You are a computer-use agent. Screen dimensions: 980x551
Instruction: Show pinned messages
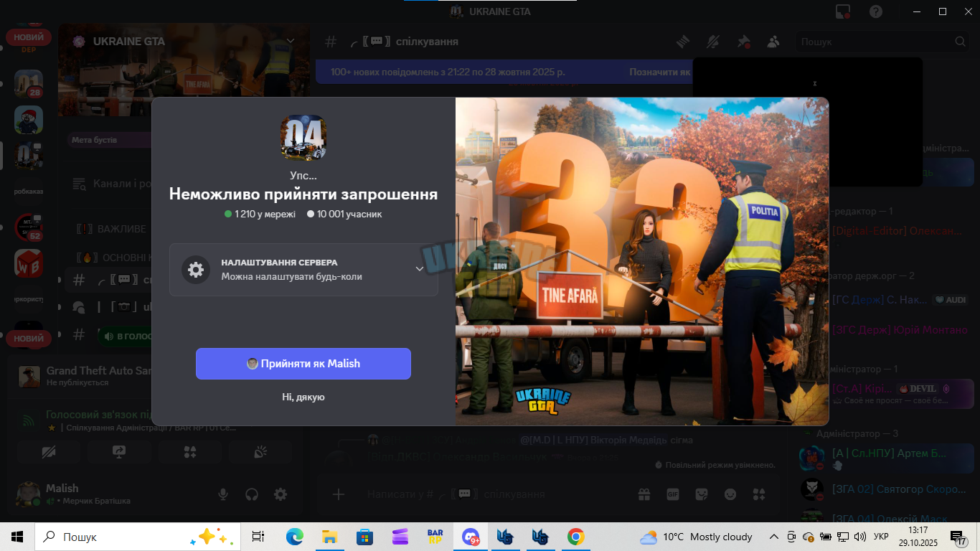coord(743,42)
